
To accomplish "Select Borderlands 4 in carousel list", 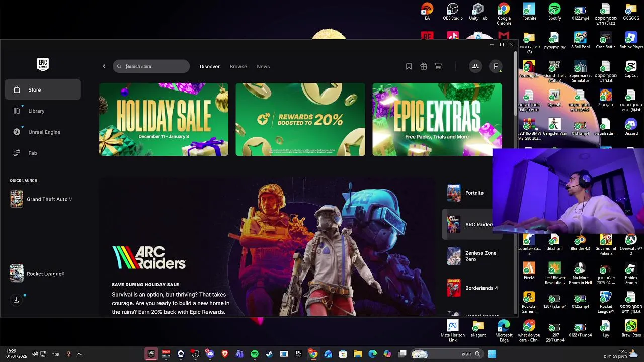I will pos(473,288).
